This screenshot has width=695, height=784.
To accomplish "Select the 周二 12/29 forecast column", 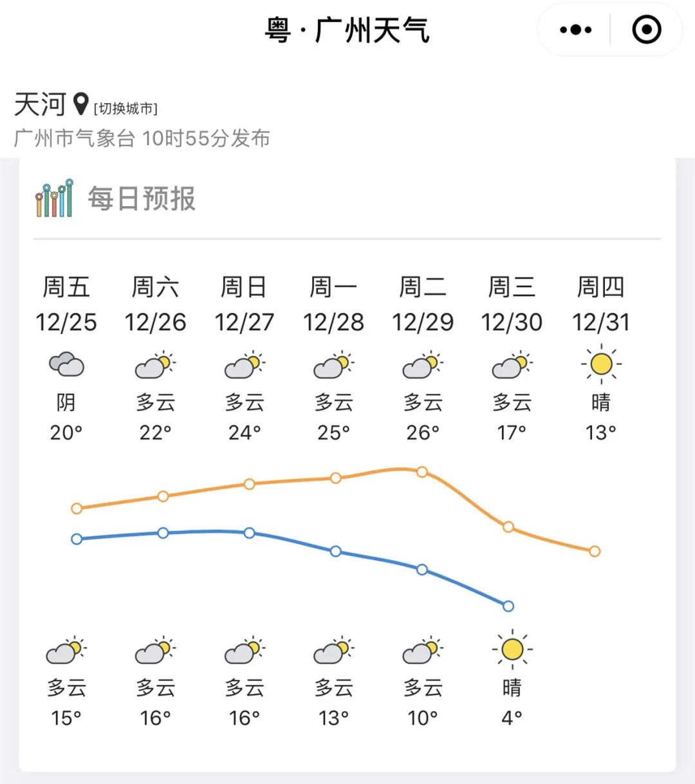I will pos(423,304).
